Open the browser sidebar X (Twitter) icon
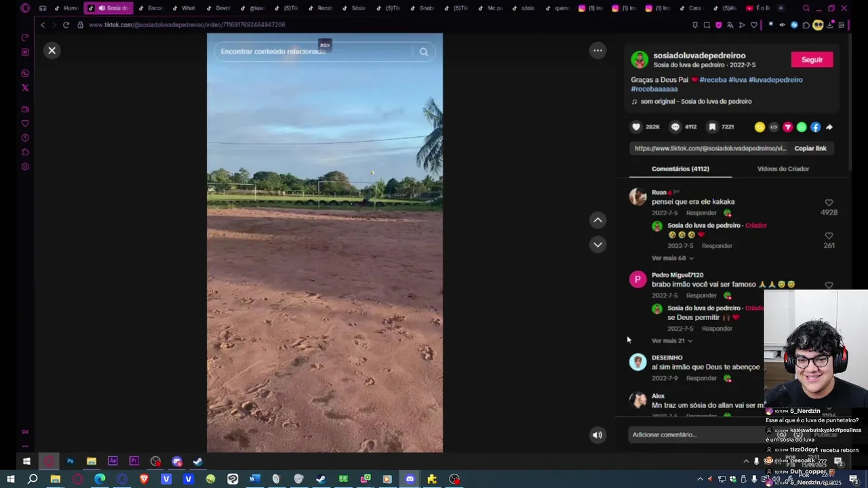Image resolution: width=868 pixels, height=488 pixels. point(25,88)
